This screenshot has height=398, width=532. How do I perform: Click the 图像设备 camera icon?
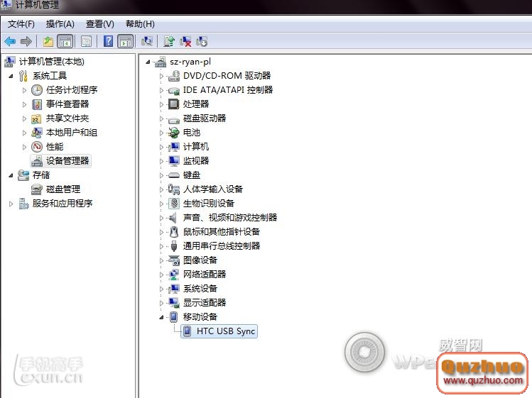pos(174,260)
